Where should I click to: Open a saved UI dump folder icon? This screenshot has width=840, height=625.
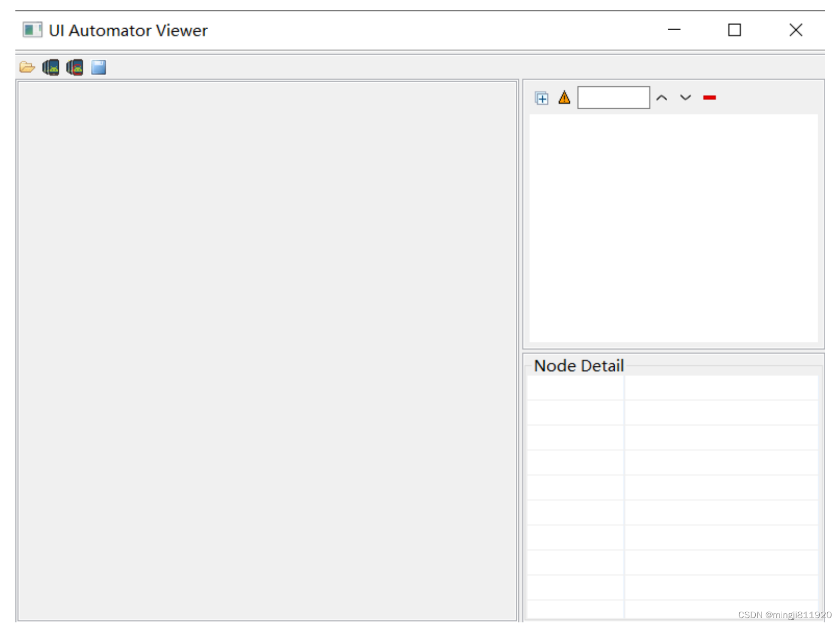[x=27, y=67]
